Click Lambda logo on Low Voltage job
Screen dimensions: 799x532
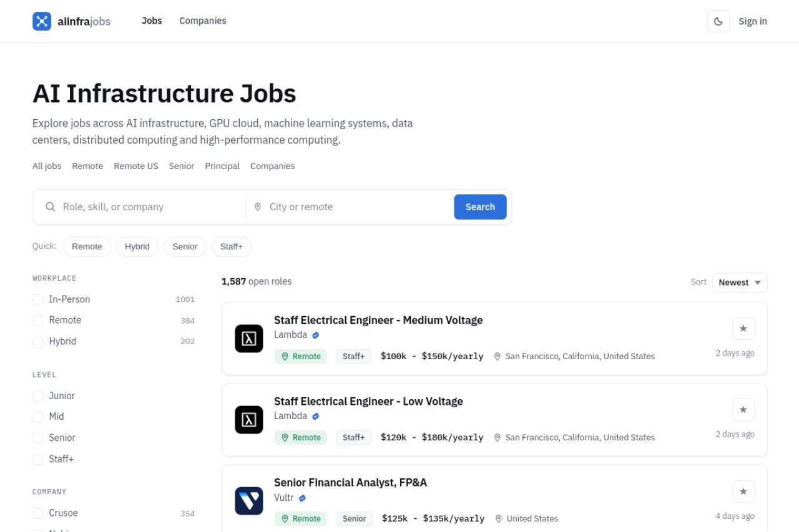coord(249,420)
